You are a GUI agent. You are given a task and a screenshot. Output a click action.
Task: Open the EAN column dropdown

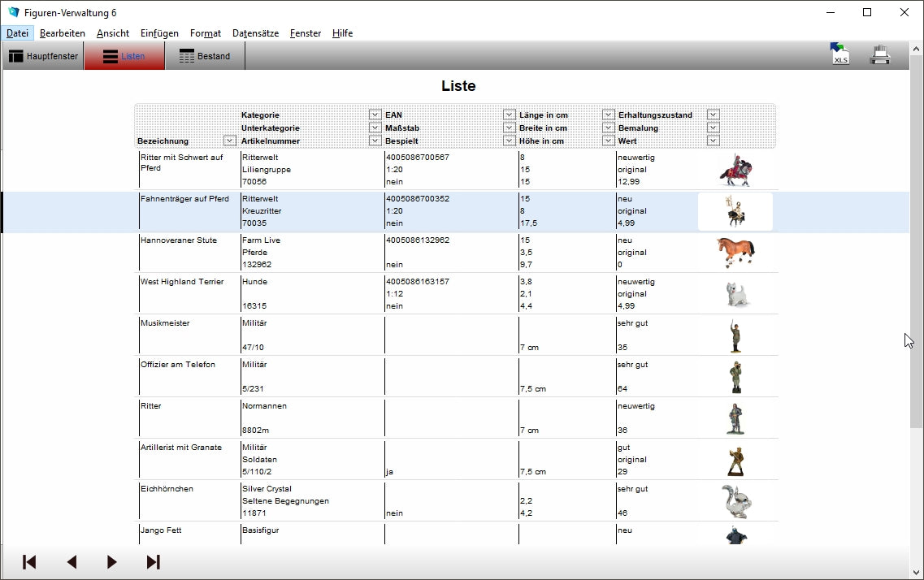[x=509, y=115]
